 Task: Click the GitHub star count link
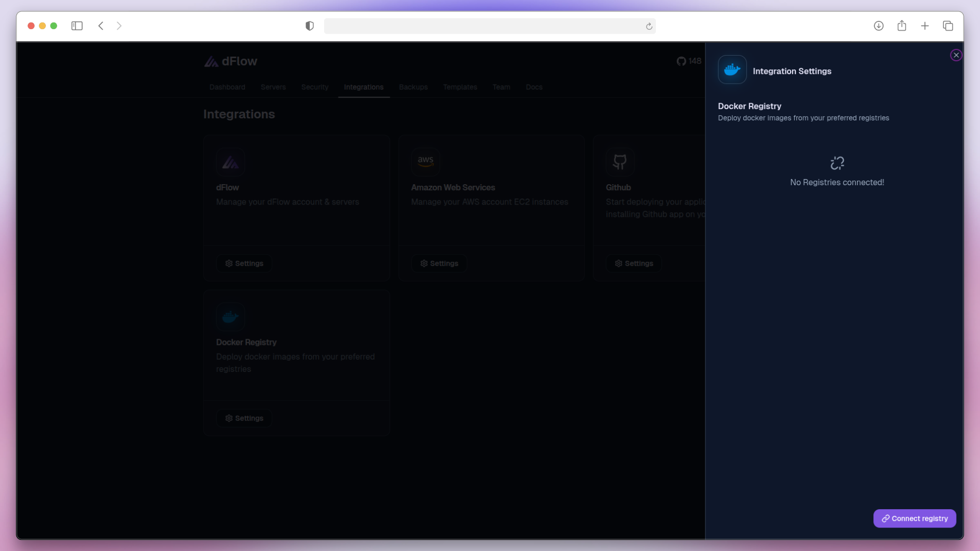coord(689,61)
